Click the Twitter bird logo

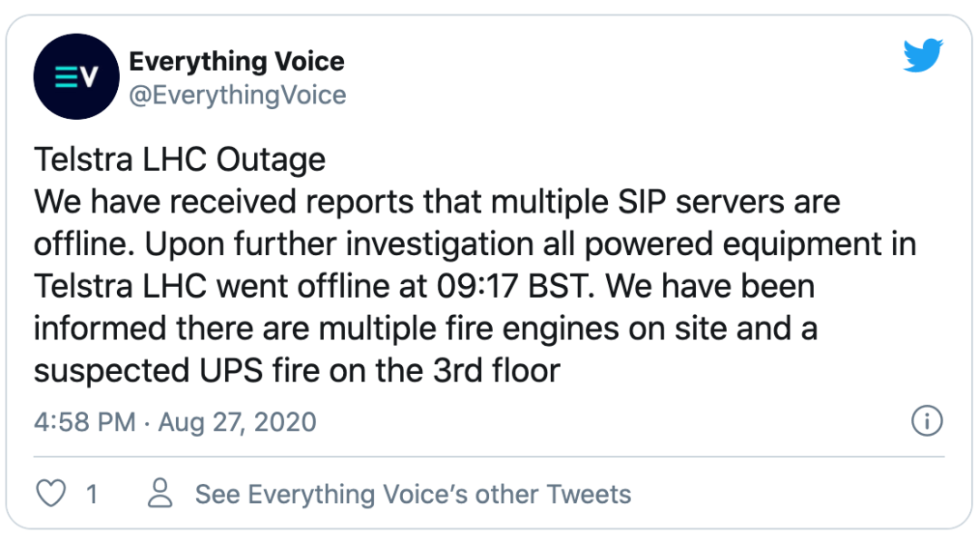click(x=923, y=57)
